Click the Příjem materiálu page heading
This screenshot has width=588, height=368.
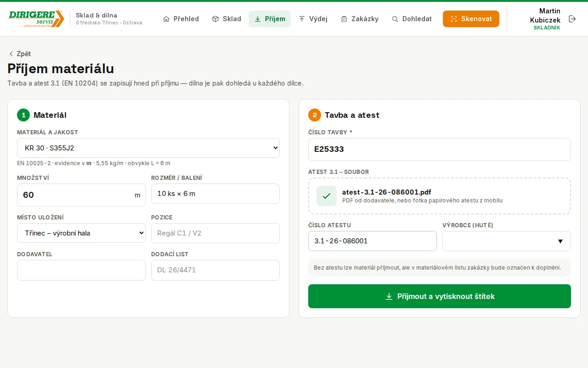click(x=61, y=69)
